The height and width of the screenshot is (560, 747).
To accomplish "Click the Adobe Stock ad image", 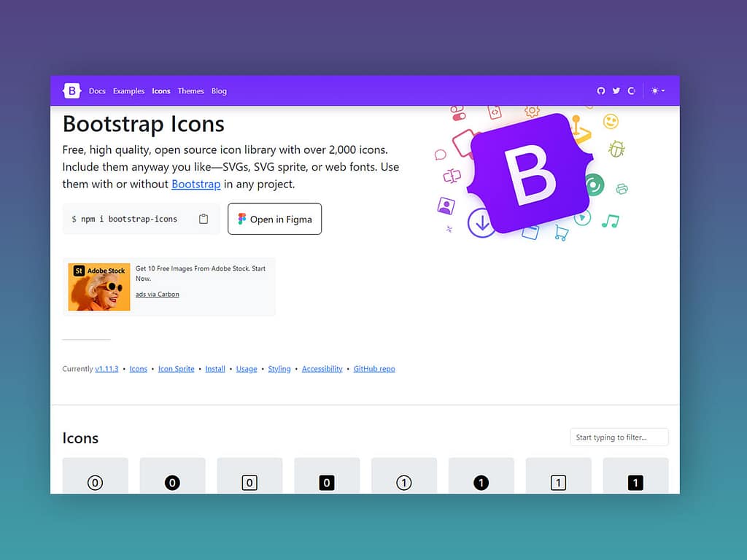I will (99, 287).
